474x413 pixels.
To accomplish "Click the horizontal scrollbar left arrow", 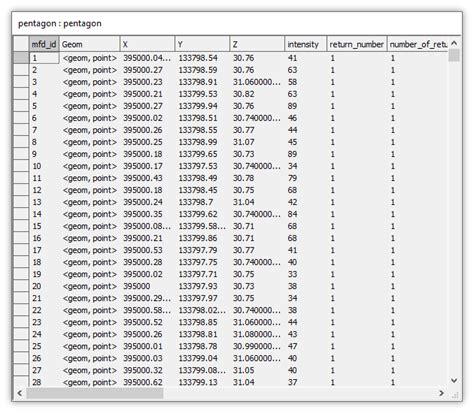I will coord(20,393).
